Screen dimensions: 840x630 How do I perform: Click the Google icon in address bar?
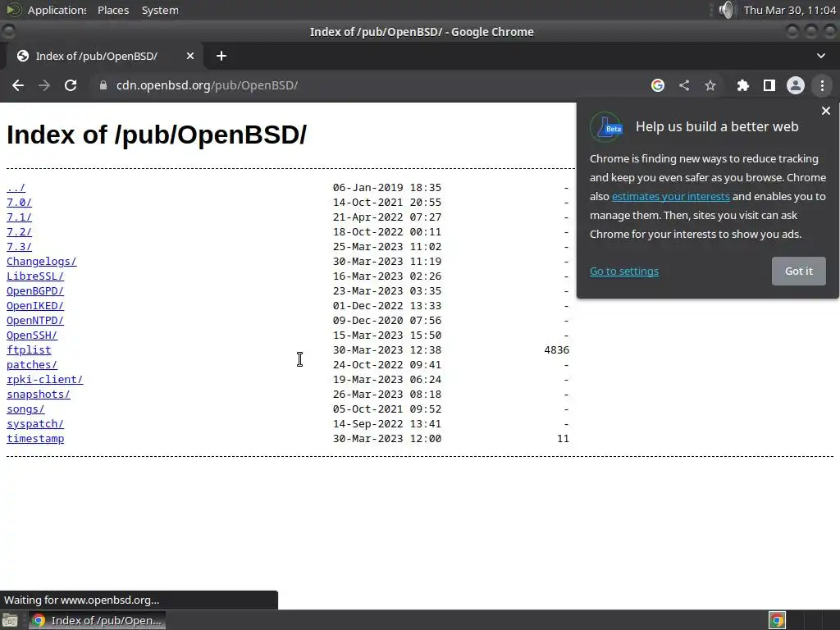pyautogui.click(x=657, y=85)
